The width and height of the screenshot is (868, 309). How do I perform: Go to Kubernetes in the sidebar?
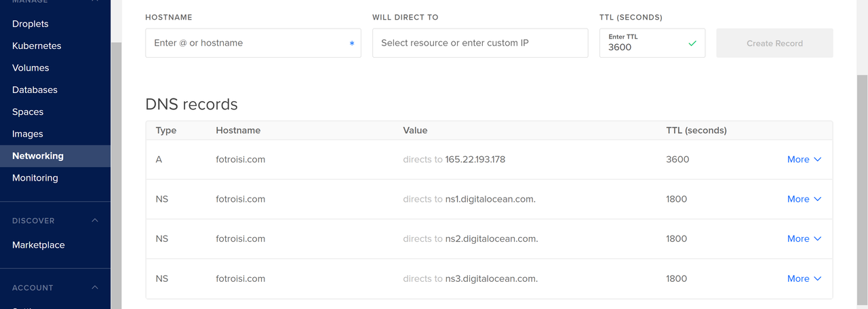[x=37, y=46]
